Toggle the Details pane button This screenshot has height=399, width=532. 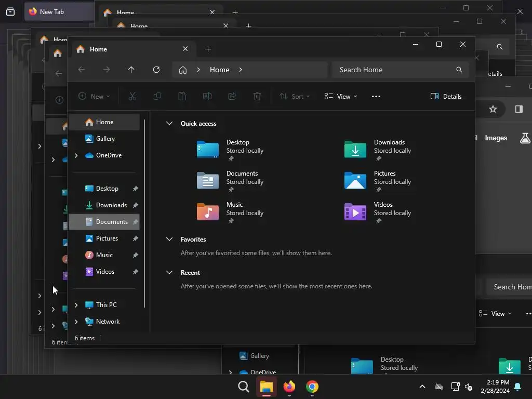pyautogui.click(x=446, y=96)
